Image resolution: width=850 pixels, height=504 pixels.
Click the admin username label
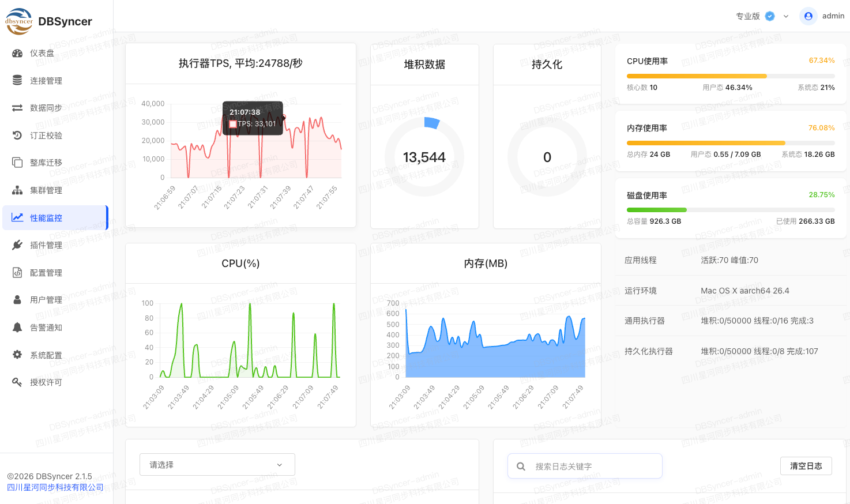(x=833, y=16)
